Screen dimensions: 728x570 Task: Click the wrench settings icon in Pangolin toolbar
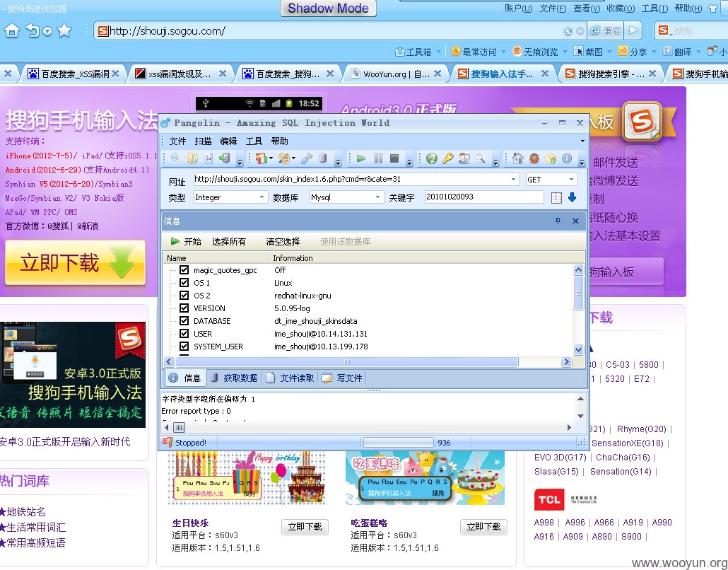(307, 158)
